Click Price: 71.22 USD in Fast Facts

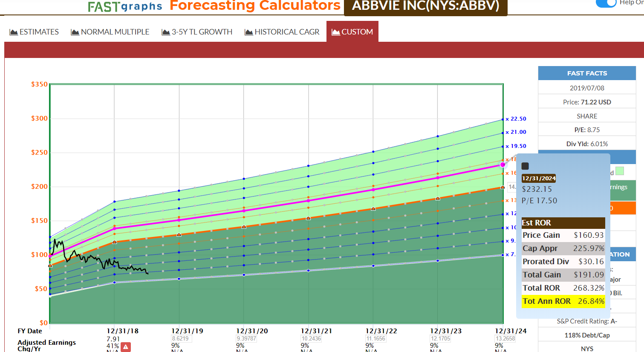[587, 102]
